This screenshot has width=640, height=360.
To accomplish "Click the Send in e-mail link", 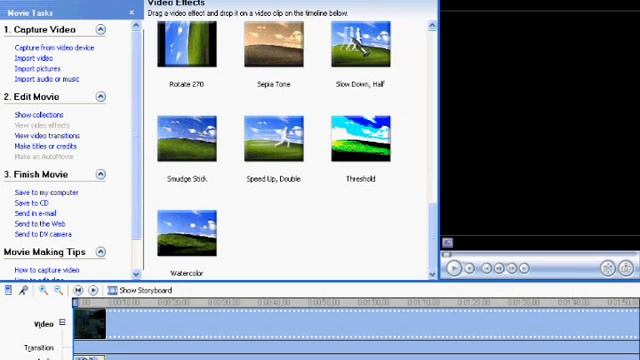I will (36, 213).
